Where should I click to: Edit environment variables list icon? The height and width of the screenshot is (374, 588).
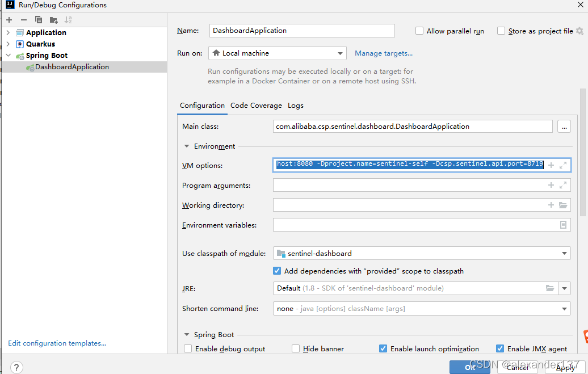click(x=563, y=225)
